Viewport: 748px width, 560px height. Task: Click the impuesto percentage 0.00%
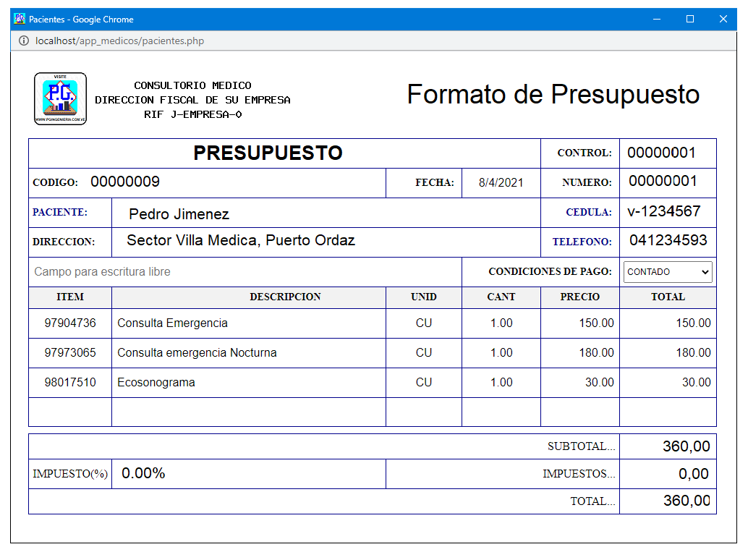(143, 473)
